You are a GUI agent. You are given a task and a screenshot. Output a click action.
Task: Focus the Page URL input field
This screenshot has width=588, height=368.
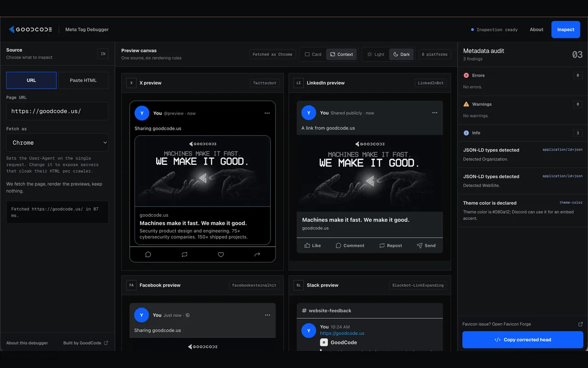[57, 111]
